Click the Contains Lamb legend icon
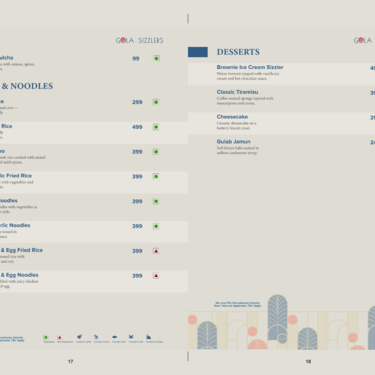The width and height of the screenshot is (375, 375). (79, 337)
